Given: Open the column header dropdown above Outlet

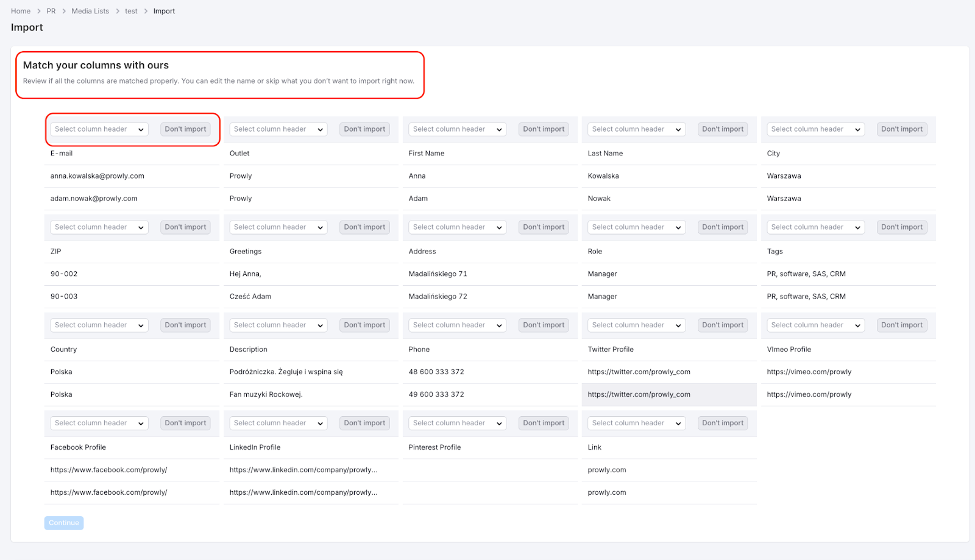Looking at the screenshot, I should 278,129.
